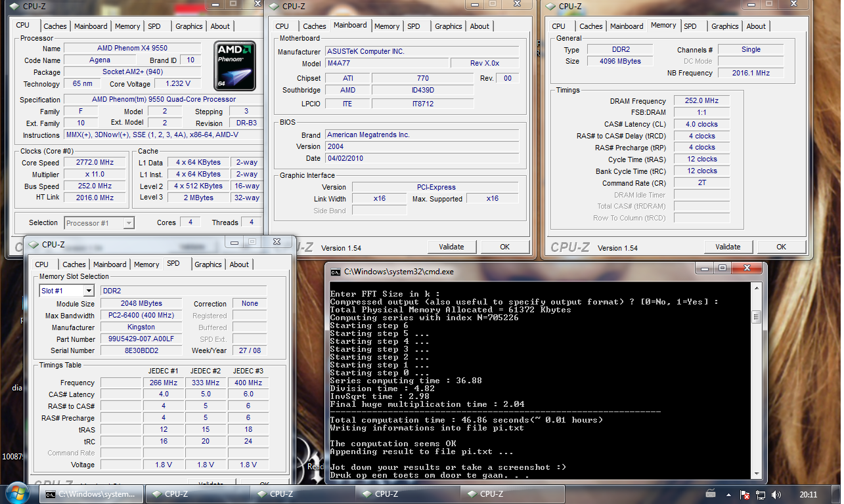Open the Action Center flag icon
The image size is (844, 504).
point(745,494)
